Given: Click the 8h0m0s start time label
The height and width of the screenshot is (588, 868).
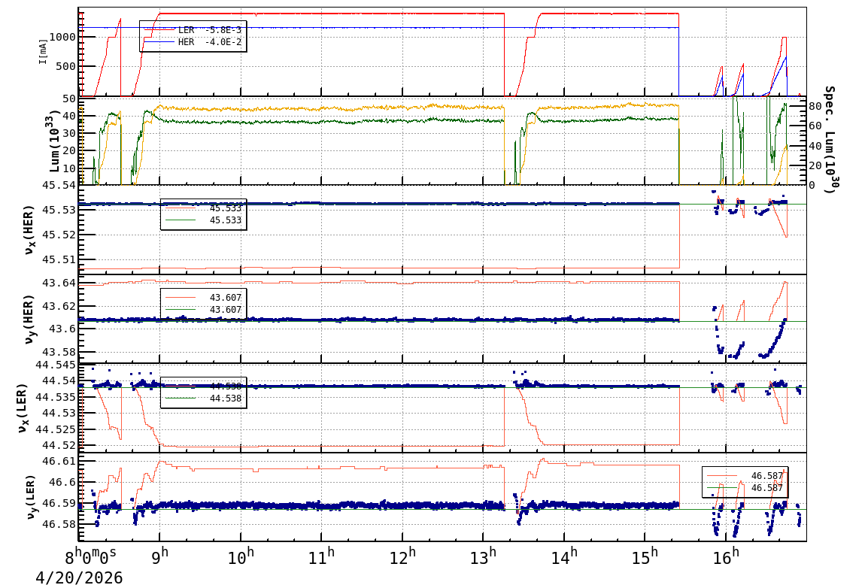Looking at the screenshot, I should 90,559.
